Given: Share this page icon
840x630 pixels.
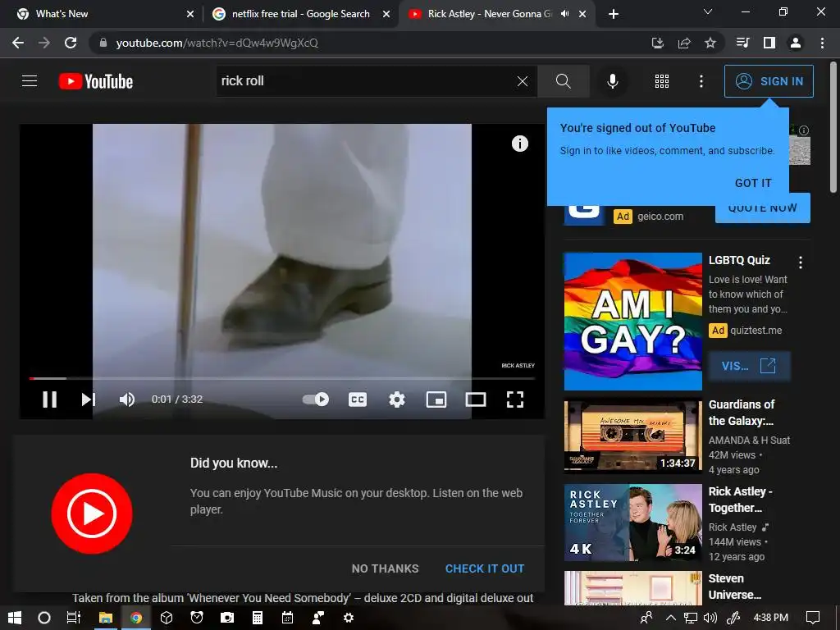Looking at the screenshot, I should point(684,43).
